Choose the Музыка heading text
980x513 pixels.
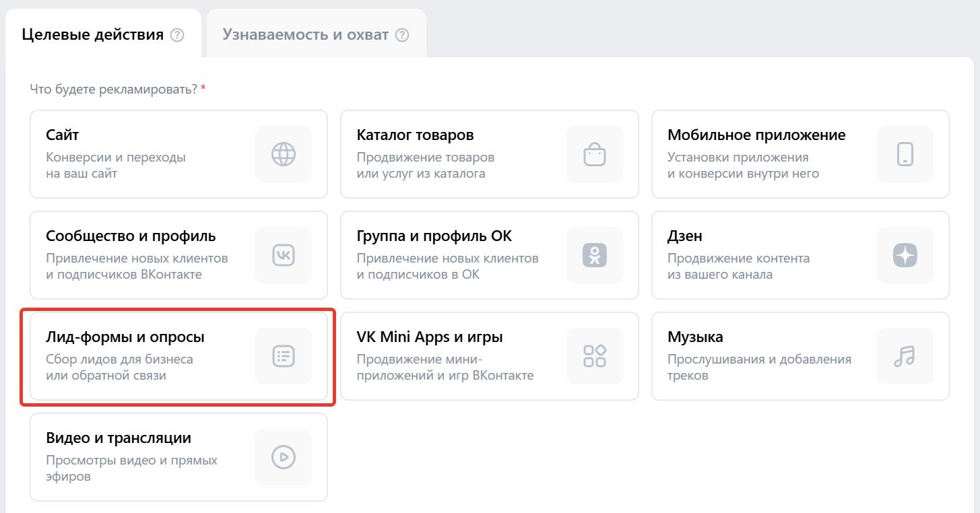click(x=695, y=337)
